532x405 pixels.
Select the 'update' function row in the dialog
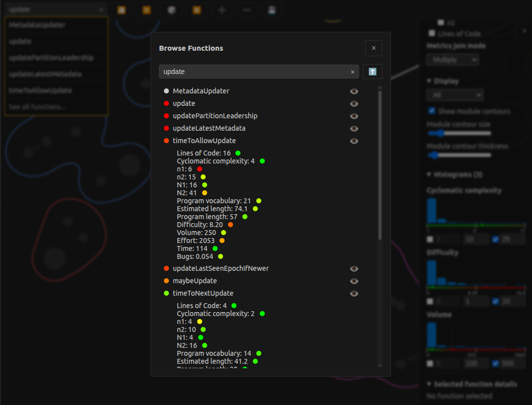pos(184,103)
